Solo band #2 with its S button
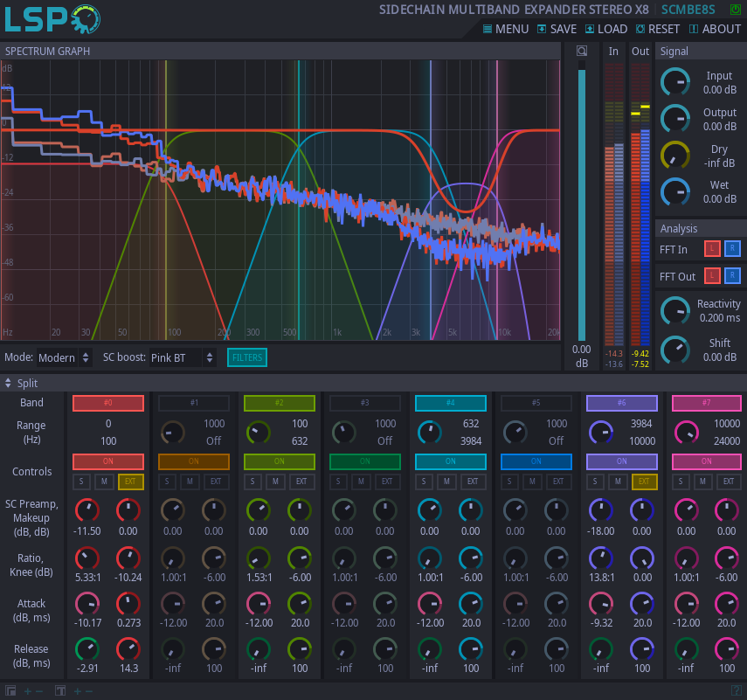Viewport: 747px width, 700px height. point(252,482)
